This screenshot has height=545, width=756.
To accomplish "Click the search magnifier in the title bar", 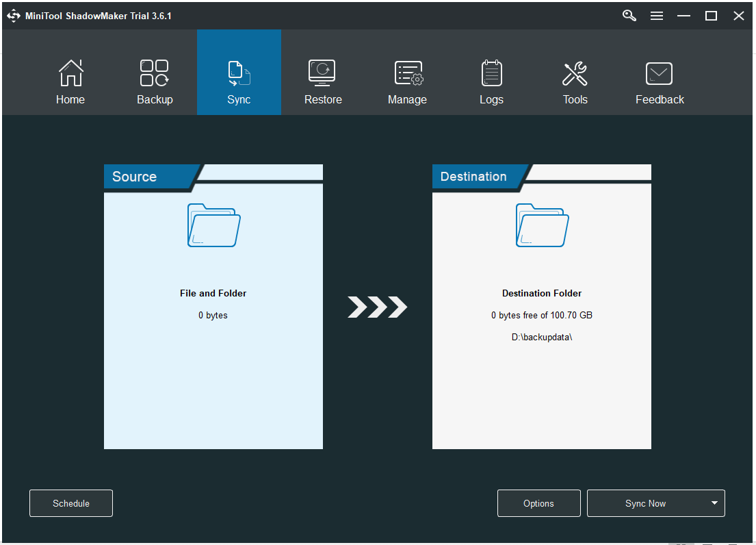I will 629,15.
